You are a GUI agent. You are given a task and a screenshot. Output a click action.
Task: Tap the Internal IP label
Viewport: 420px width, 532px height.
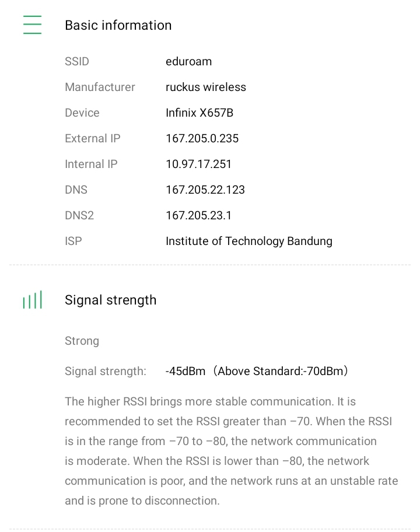[x=91, y=164]
